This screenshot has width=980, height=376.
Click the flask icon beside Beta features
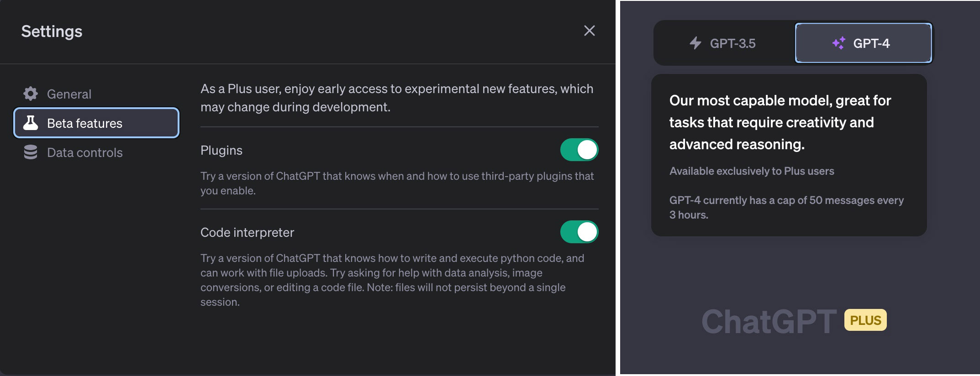[30, 123]
